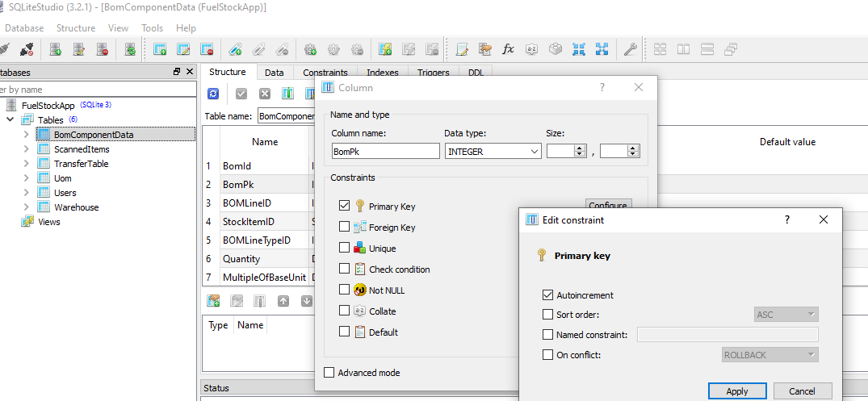868x401 pixels.
Task: Toggle the Advanced mode checkbox
Action: coord(329,372)
